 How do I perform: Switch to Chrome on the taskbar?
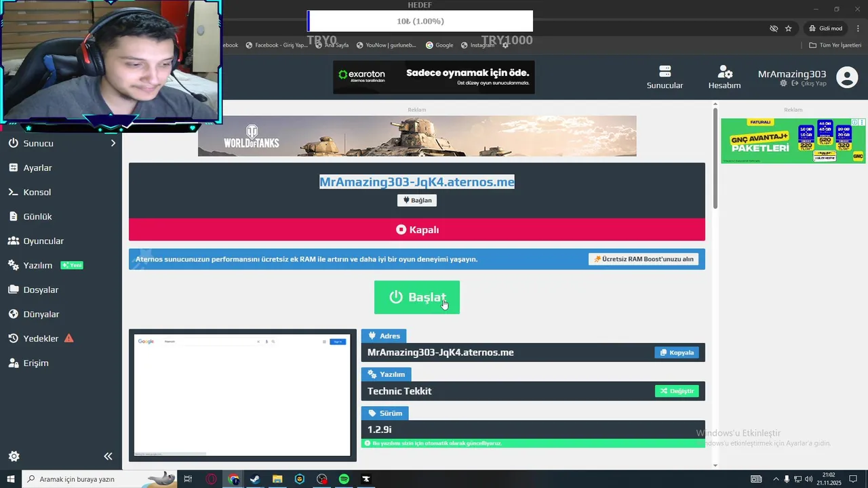234,479
